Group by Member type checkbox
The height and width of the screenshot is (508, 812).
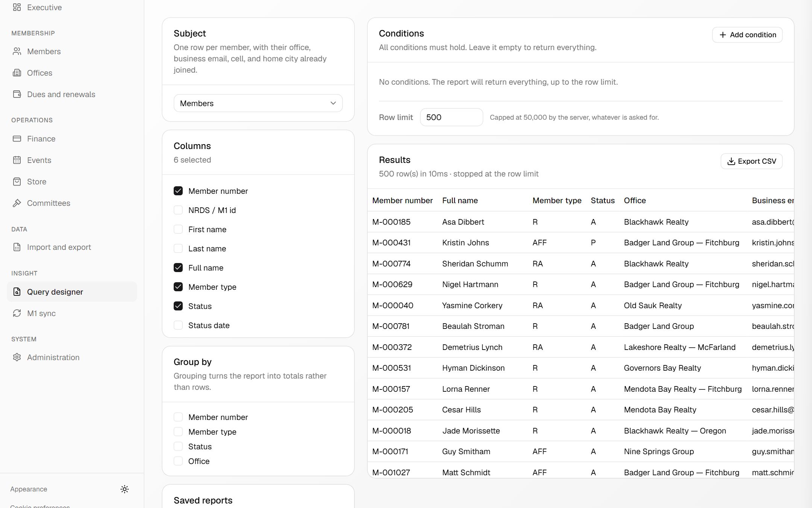pos(178,432)
